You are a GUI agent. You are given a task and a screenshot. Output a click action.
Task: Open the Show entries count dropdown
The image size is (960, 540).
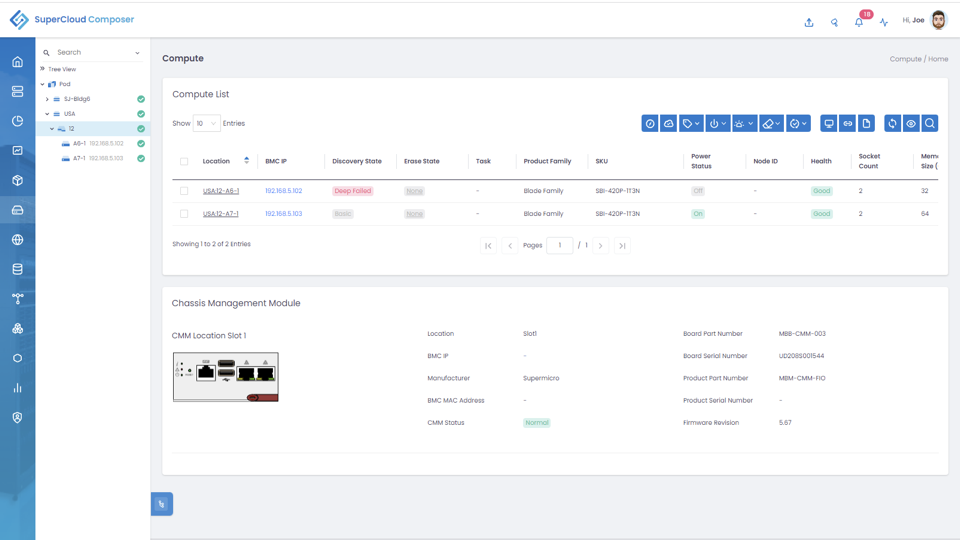[x=206, y=124]
